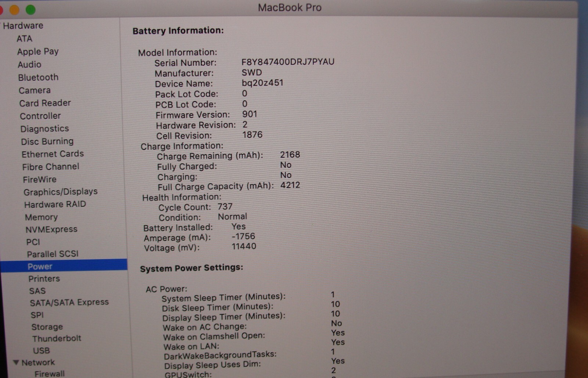Click the Condition value Normal
588x378 pixels.
click(x=232, y=216)
